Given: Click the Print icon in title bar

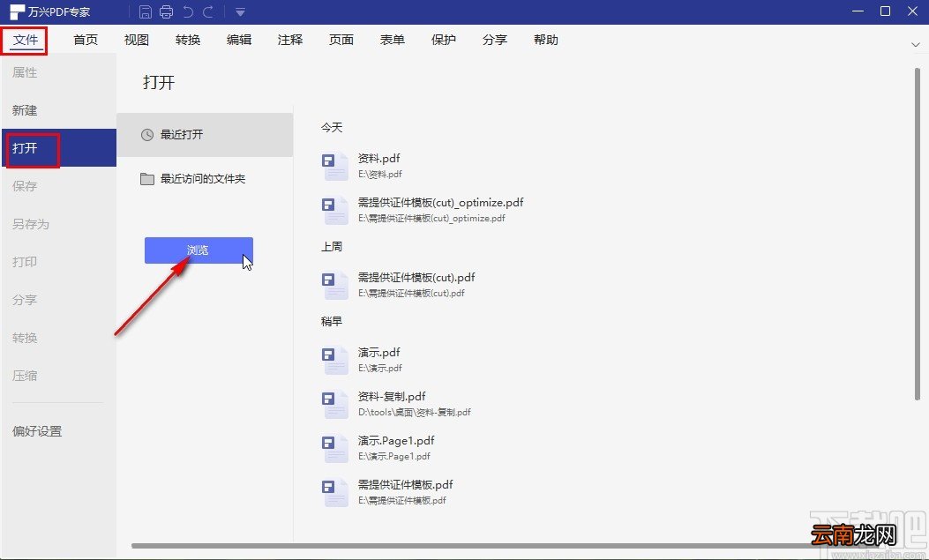Looking at the screenshot, I should pos(167,11).
